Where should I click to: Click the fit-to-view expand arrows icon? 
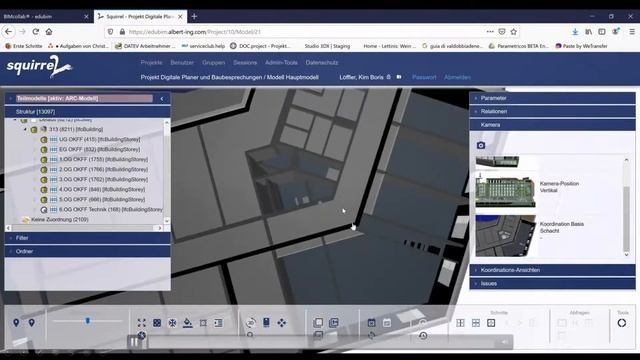pos(142,323)
